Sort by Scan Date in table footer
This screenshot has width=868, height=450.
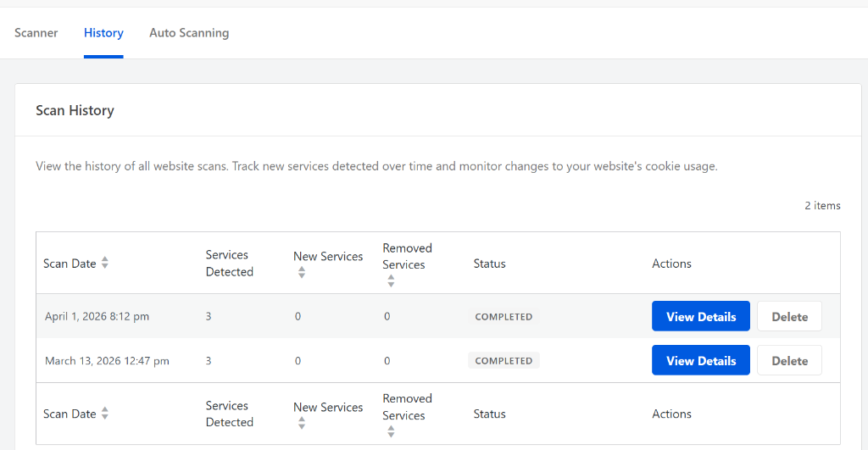click(105, 414)
